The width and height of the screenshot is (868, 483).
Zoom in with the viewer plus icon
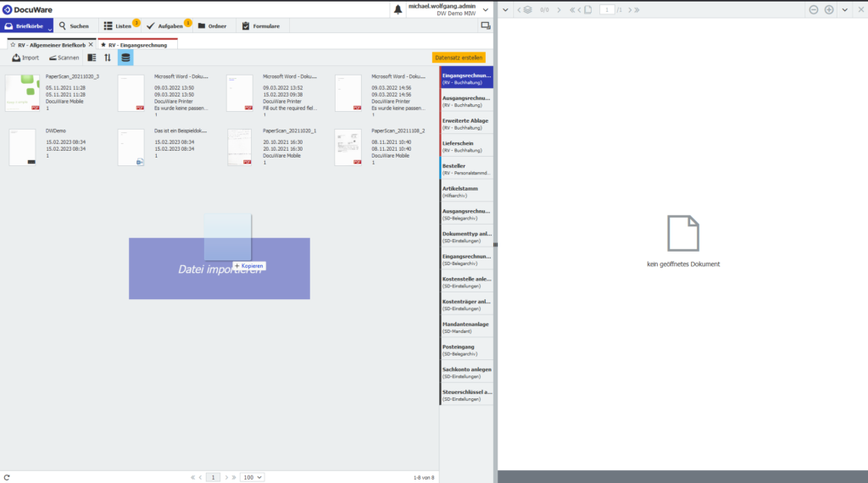(829, 9)
